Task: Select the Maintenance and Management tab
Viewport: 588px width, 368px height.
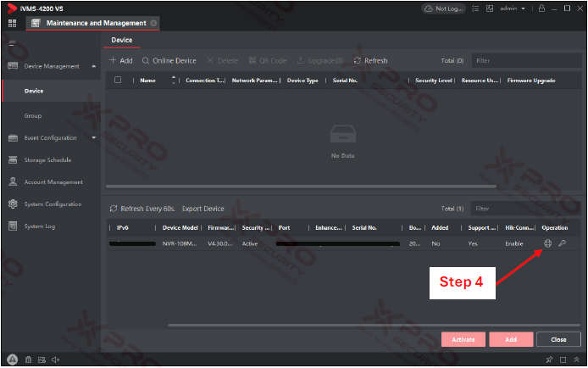Action: pos(92,23)
